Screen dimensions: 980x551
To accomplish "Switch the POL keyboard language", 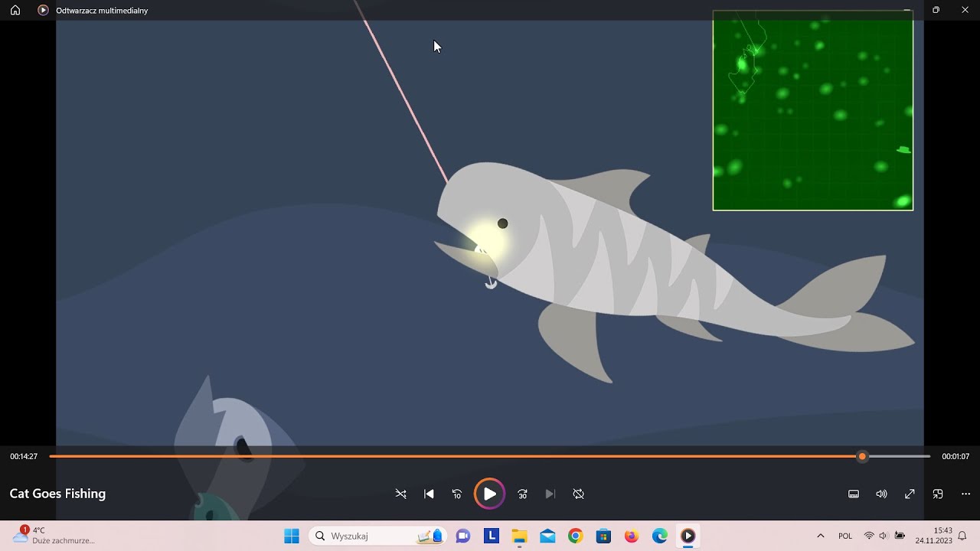I will pos(845,536).
